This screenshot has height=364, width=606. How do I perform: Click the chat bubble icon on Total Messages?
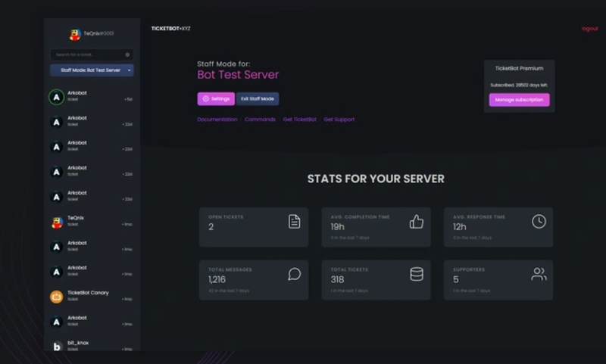295,274
